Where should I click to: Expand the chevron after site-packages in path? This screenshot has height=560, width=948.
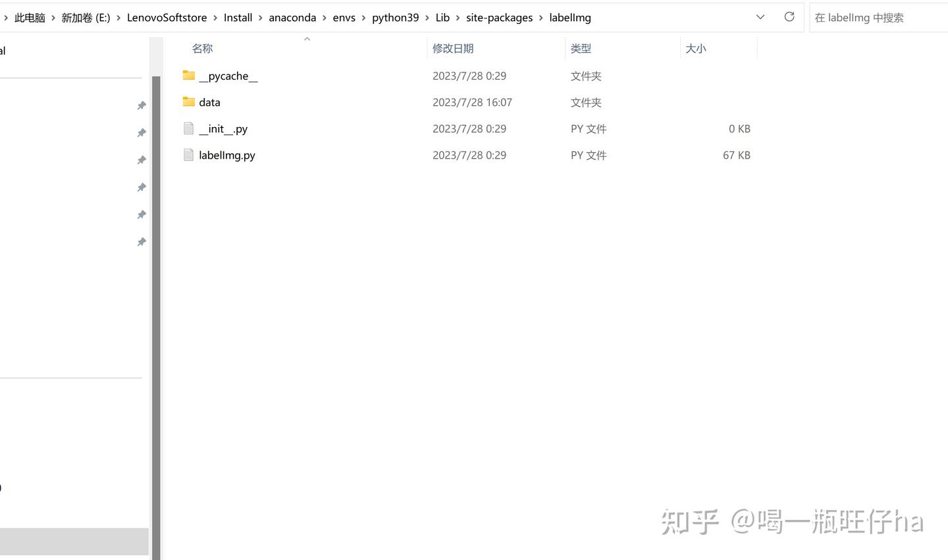point(541,18)
